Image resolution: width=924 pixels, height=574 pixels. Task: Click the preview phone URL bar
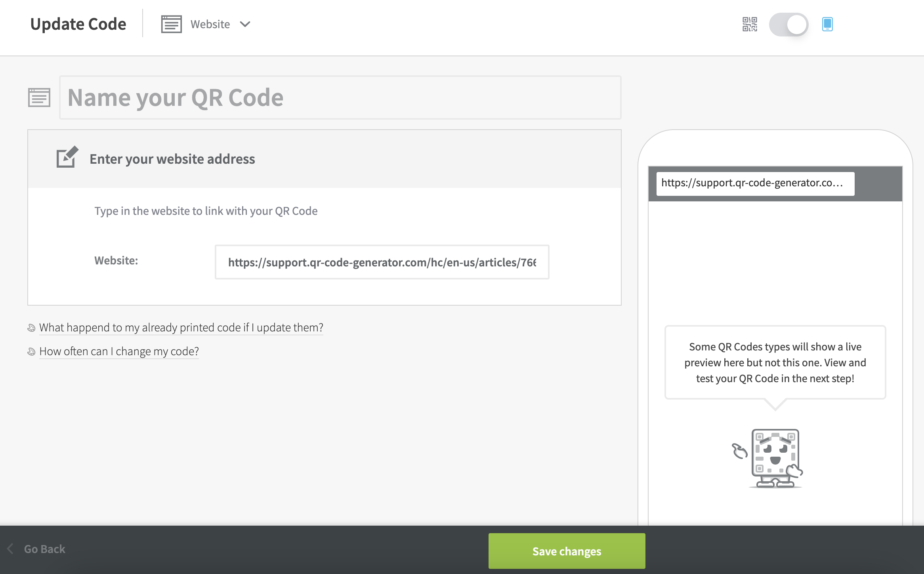click(755, 184)
